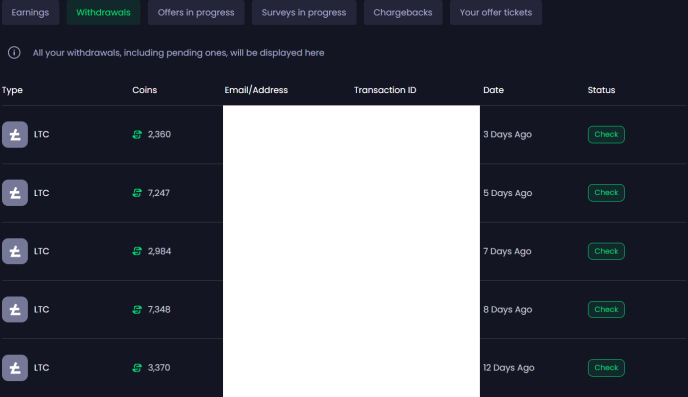688x397 pixels.
Task: Open Surveys in progress tab
Action: click(304, 12)
